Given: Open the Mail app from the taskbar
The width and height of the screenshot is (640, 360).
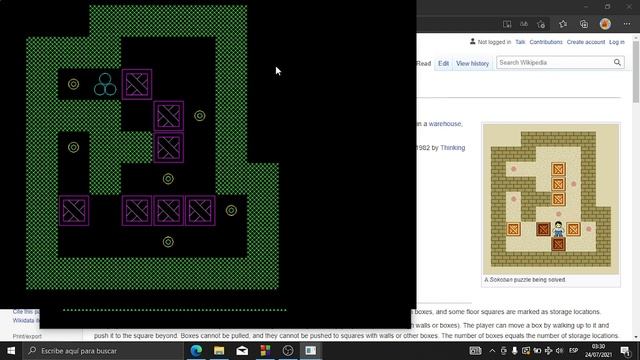Looking at the screenshot, I should click(x=242, y=351).
